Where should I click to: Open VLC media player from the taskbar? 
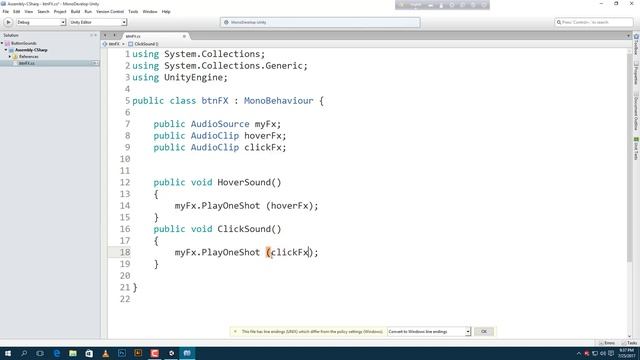(105, 353)
